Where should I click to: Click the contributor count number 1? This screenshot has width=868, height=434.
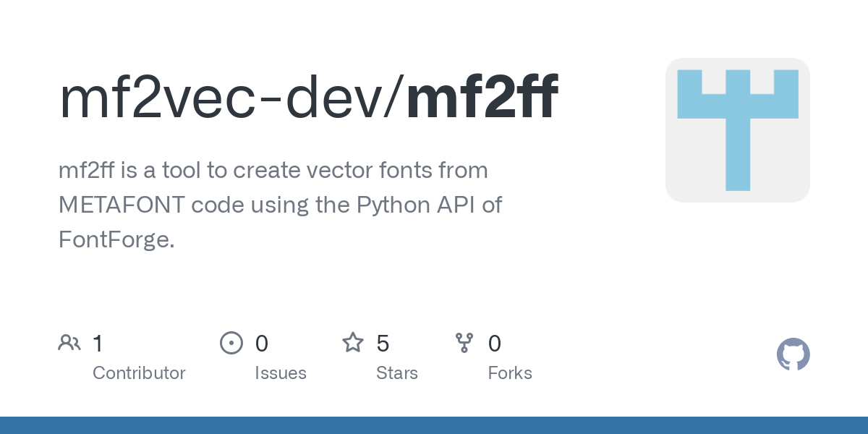click(x=98, y=343)
